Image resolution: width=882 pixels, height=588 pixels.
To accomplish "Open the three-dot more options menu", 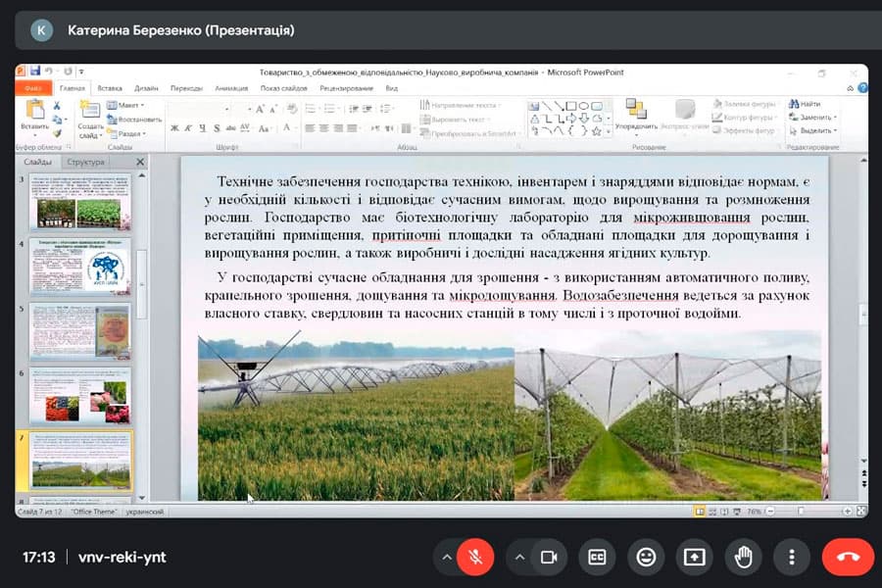I will click(x=791, y=557).
